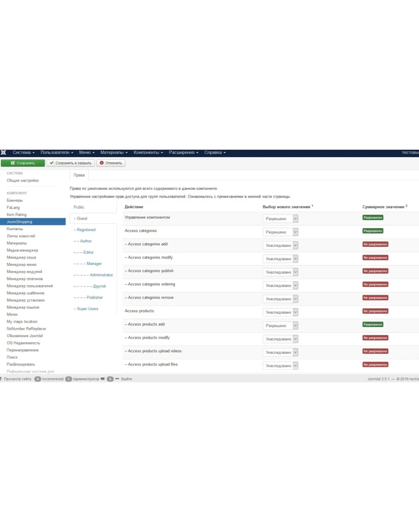Click the administrators count badge

pyautogui.click(x=68, y=379)
